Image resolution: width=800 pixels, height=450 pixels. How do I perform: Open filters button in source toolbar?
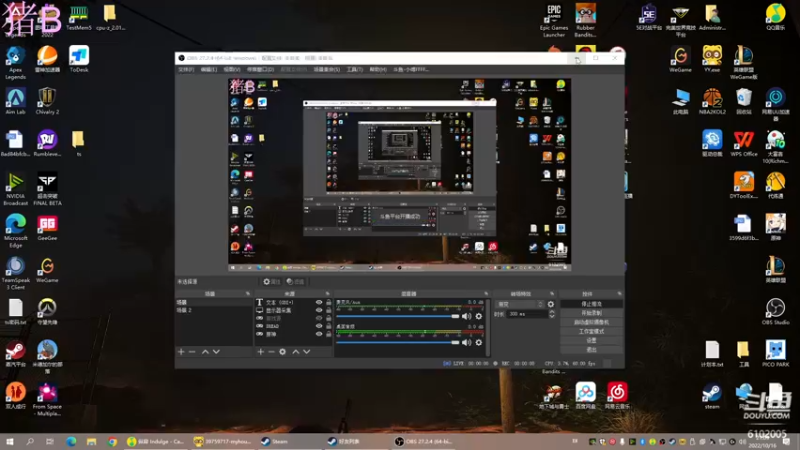tap(295, 282)
